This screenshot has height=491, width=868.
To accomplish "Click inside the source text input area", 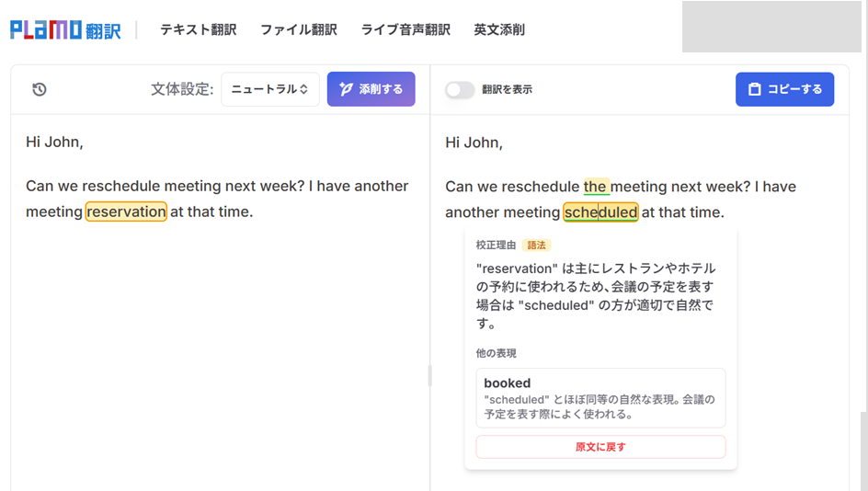I will point(220,332).
